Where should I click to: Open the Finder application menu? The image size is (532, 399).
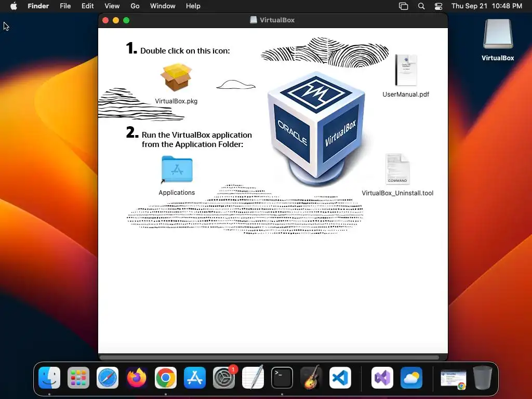pos(38,6)
